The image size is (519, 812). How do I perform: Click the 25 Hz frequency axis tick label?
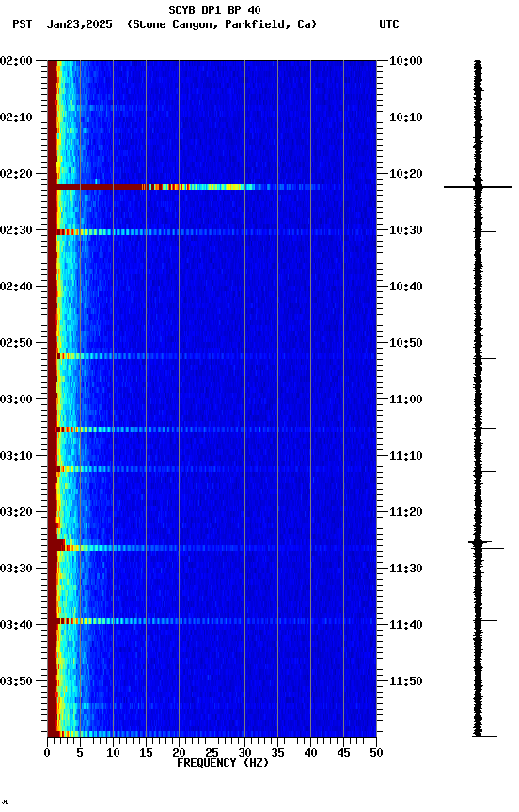(x=212, y=753)
